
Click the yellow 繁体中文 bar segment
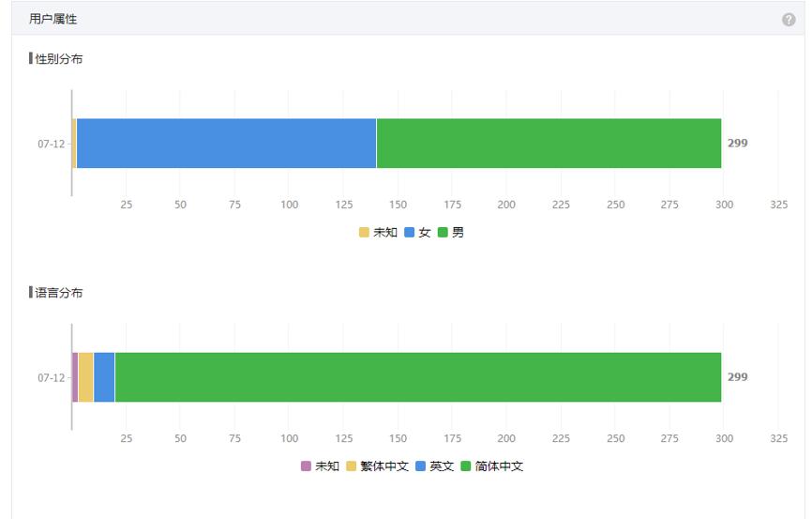click(85, 377)
